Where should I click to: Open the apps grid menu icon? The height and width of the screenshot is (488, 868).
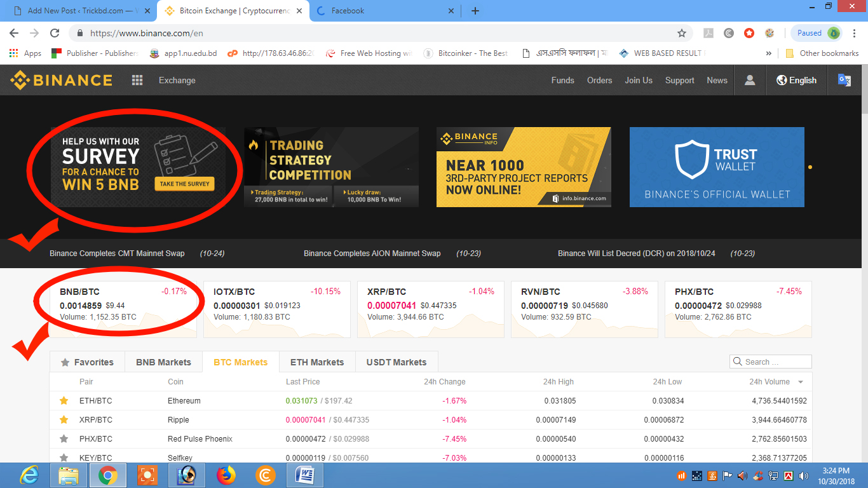coord(137,80)
